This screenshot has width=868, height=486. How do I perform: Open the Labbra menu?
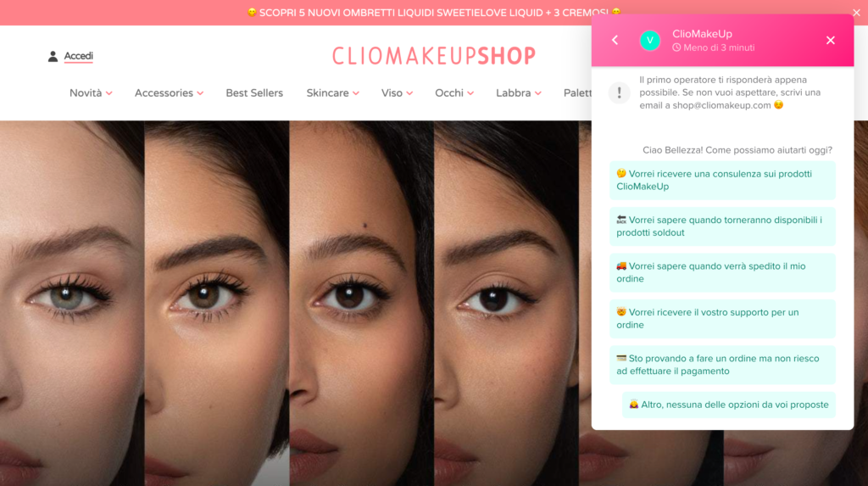(518, 93)
